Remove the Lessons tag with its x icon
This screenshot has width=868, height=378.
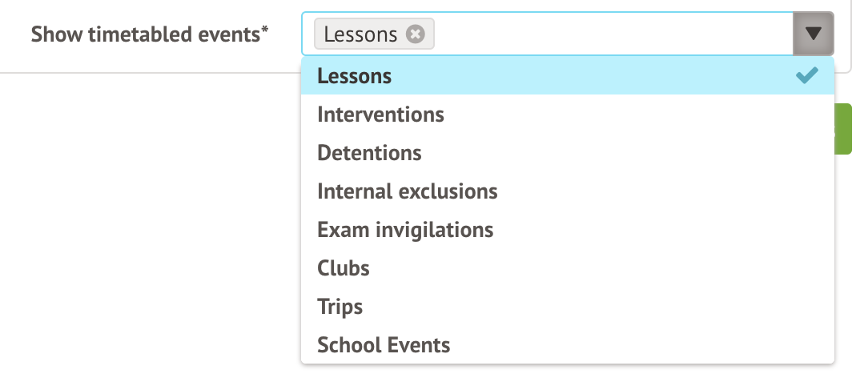[415, 34]
